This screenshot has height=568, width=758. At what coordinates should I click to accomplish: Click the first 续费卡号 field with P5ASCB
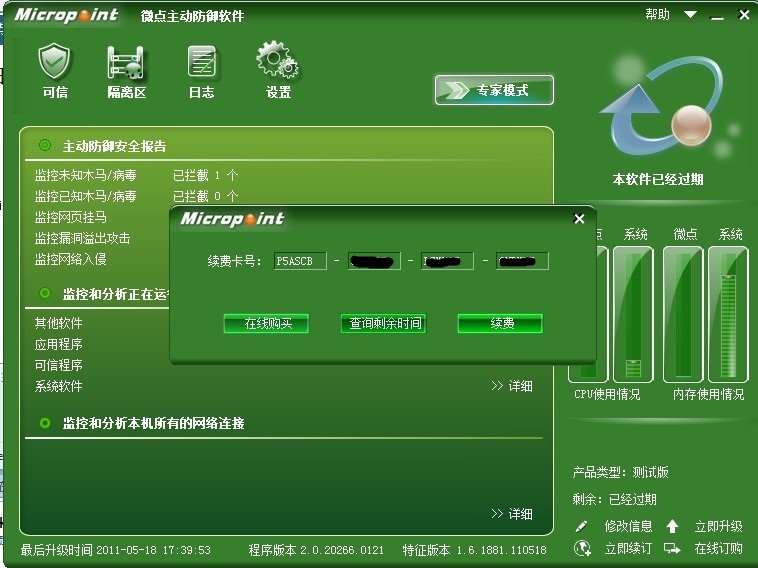[x=300, y=261]
